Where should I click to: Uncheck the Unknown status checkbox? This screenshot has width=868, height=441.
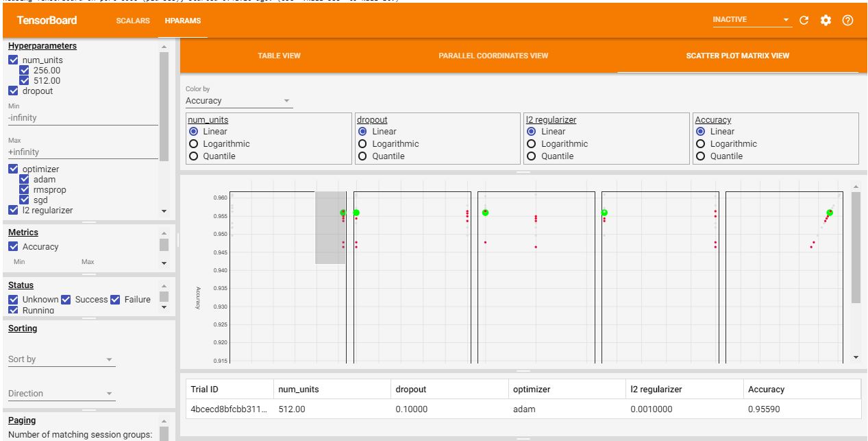pos(14,300)
